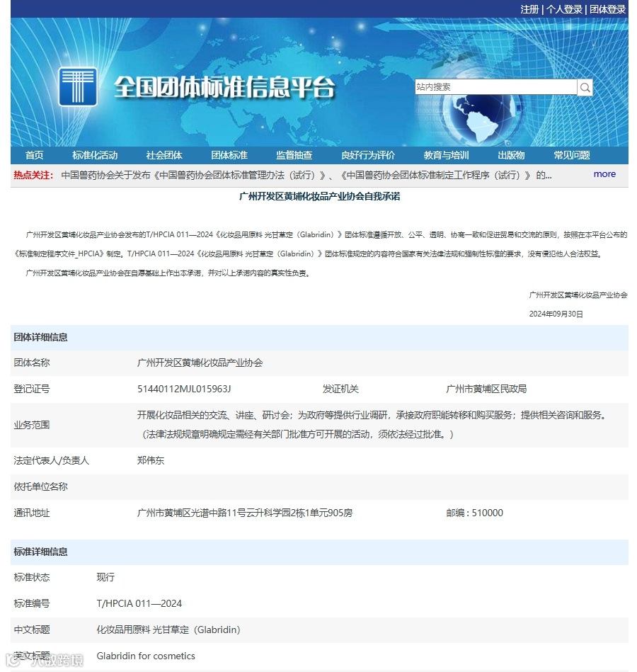Open the 常见问题 menu item
The width and height of the screenshot is (637, 672).
coord(572,155)
